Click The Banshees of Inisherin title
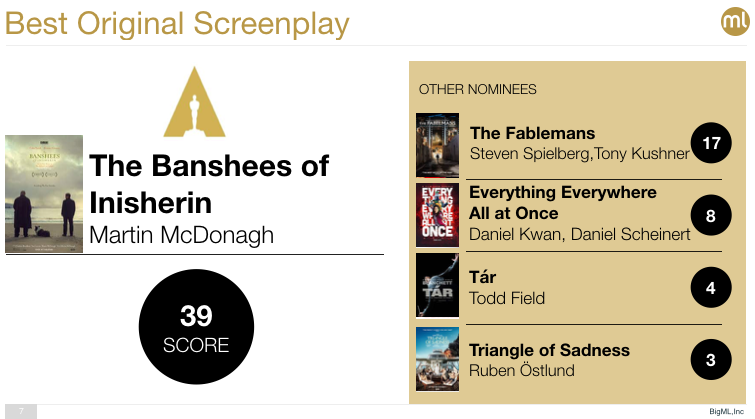Image resolution: width=755 pixels, height=419 pixels. click(209, 184)
